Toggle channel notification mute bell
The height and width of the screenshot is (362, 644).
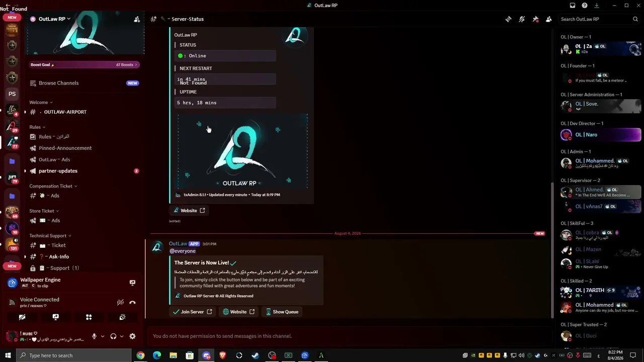tap(522, 19)
